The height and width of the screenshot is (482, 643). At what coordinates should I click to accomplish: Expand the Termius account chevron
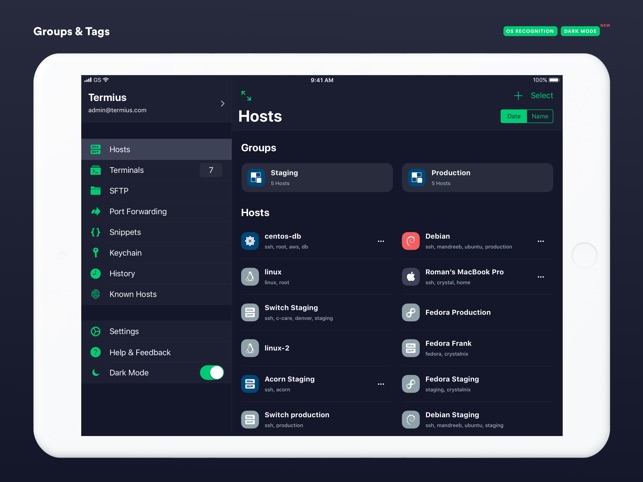tap(222, 103)
